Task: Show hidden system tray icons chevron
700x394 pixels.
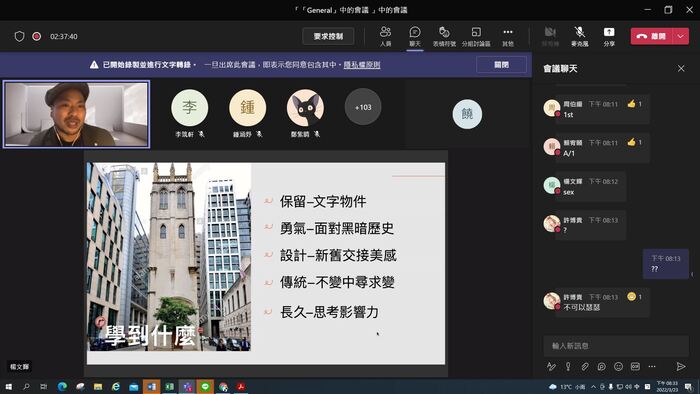Action: pyautogui.click(x=593, y=387)
